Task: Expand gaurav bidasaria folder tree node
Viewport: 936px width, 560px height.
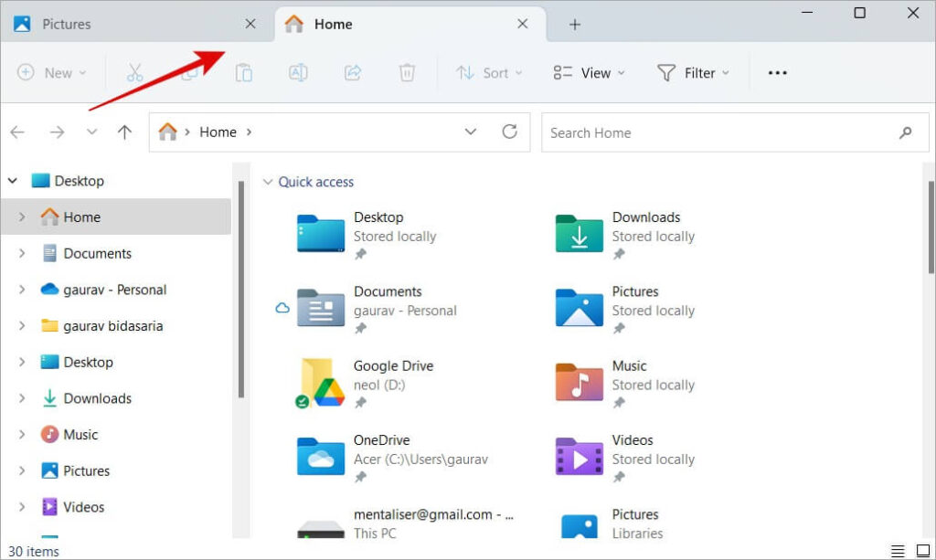Action: [22, 325]
